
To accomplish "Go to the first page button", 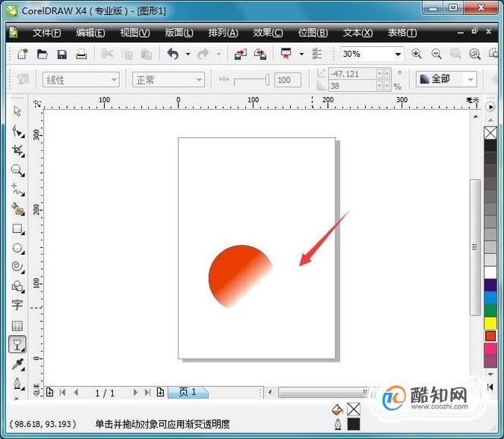I will (x=63, y=393).
